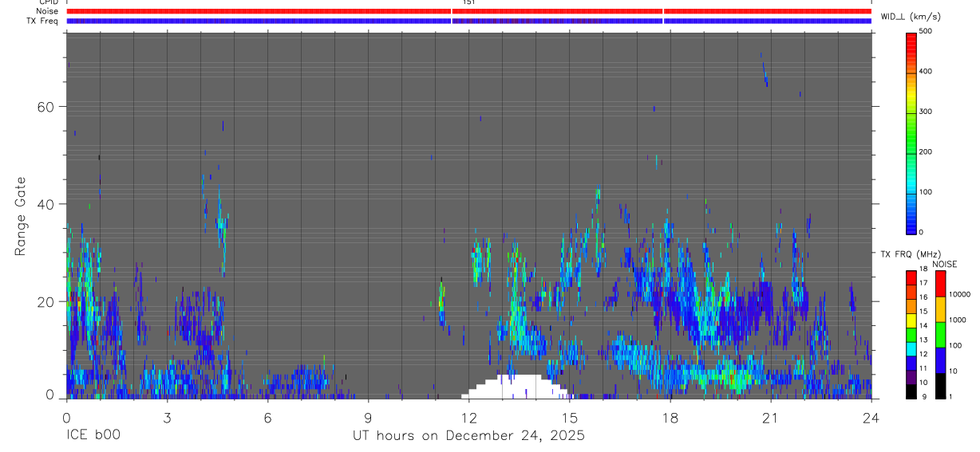Pick the green middle of the width colorbar
Screen dimensions: 980x452
click(x=911, y=136)
